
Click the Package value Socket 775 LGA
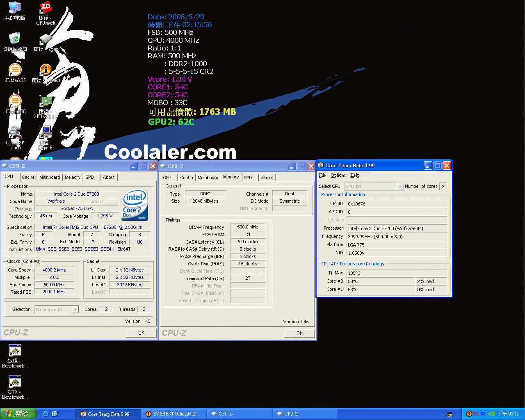(x=77, y=208)
